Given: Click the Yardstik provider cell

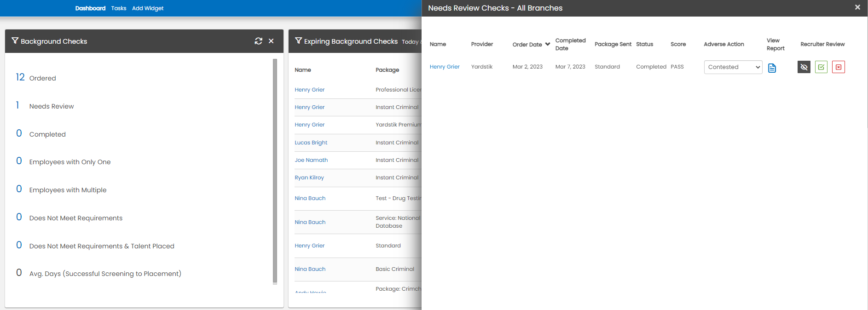Looking at the screenshot, I should (x=482, y=67).
